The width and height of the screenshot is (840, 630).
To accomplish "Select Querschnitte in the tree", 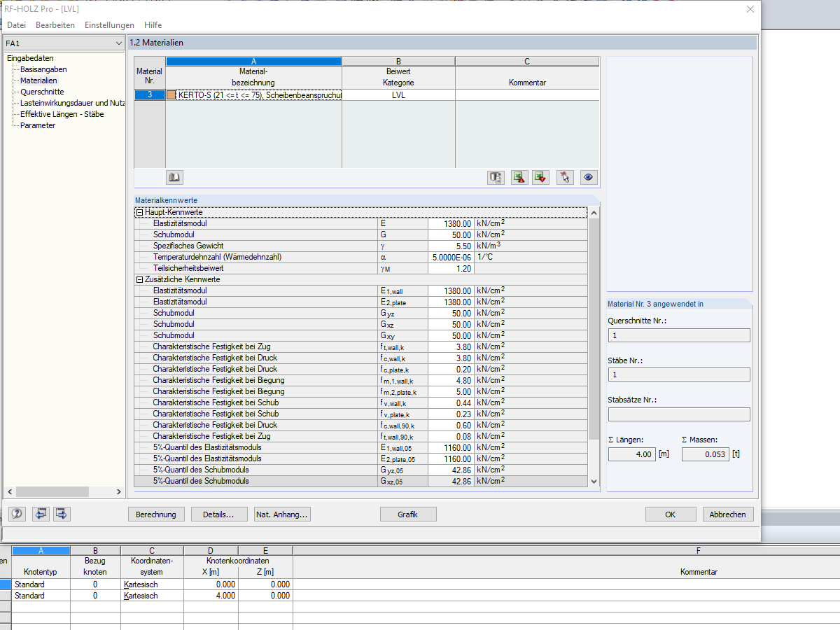I will 42,92.
